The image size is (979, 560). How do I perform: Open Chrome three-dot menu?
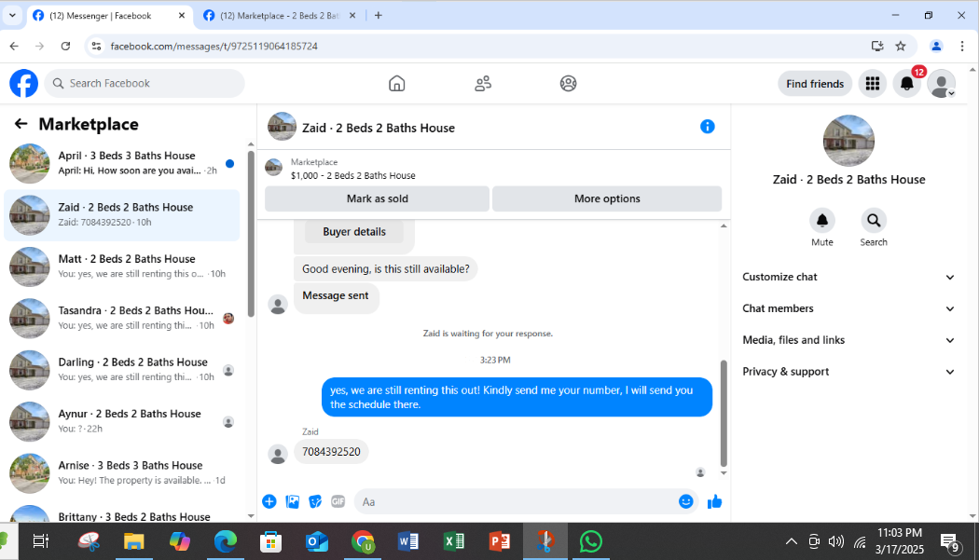point(962,47)
